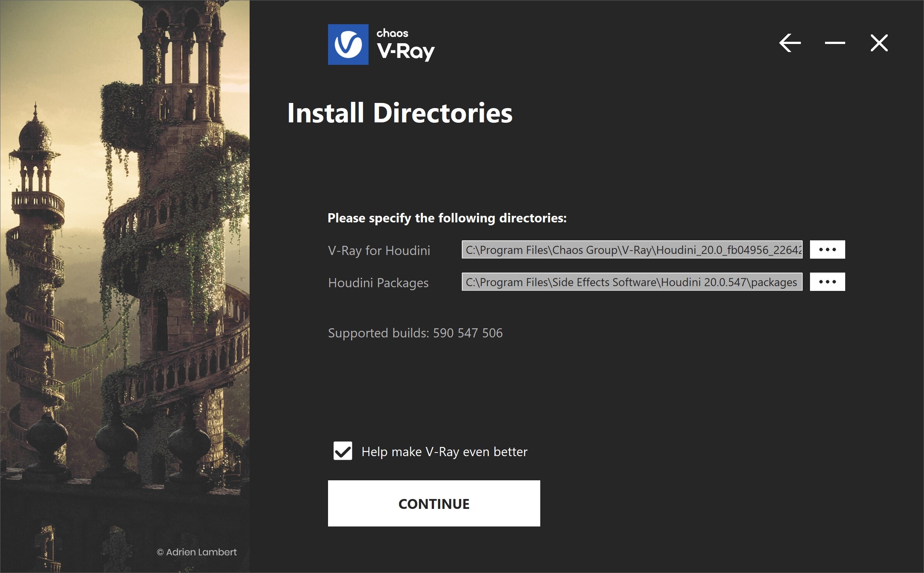Click the Chaos V-Ray logo

[x=382, y=44]
